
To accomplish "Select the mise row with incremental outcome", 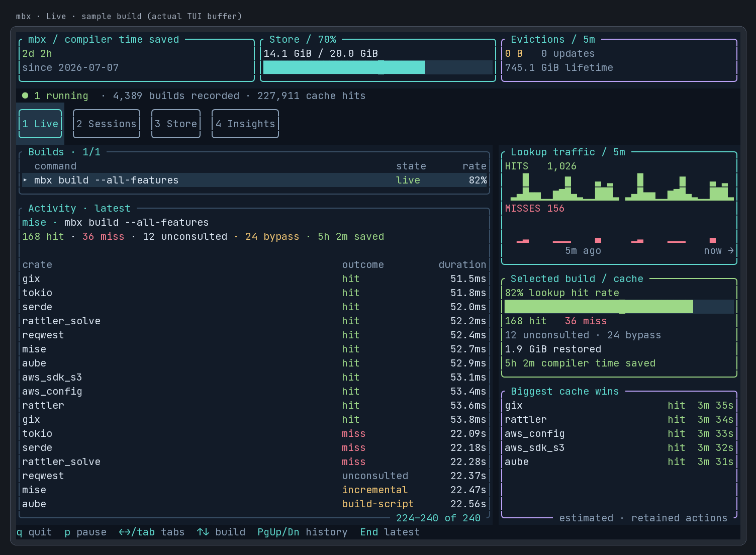I will (254, 490).
